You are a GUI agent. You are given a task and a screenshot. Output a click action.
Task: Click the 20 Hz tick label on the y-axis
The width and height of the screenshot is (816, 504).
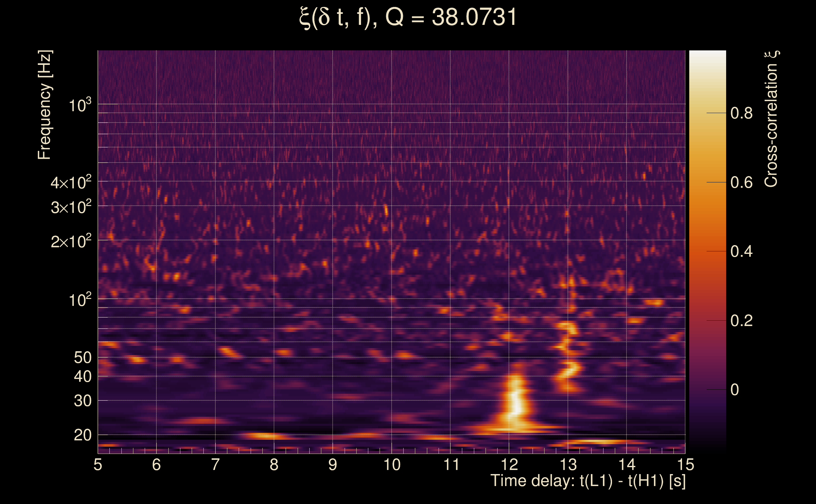(x=82, y=435)
